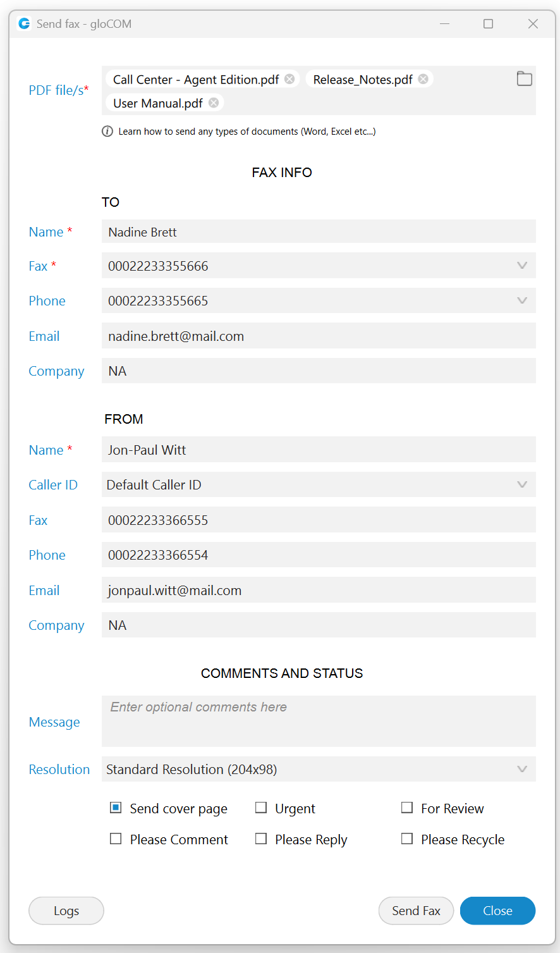The height and width of the screenshot is (953, 560).
Task: Enable the Please Recycle checkbox
Action: click(x=407, y=839)
